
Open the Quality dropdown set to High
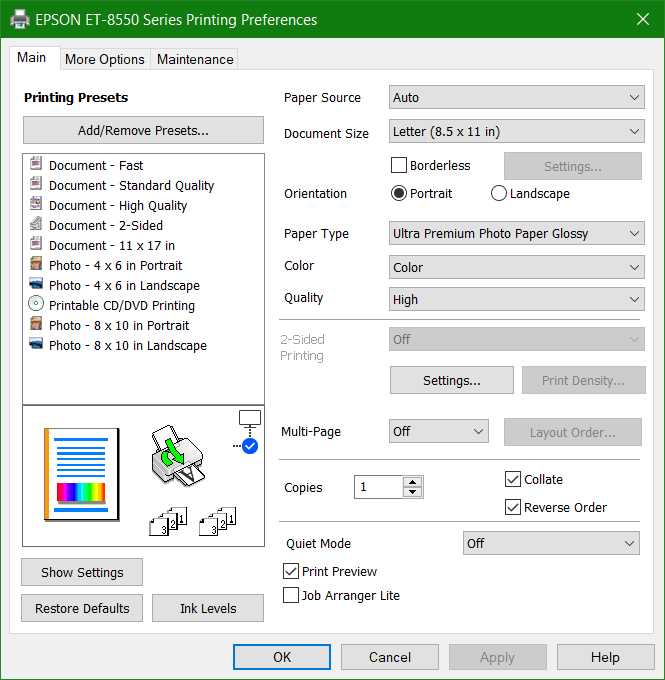click(517, 299)
